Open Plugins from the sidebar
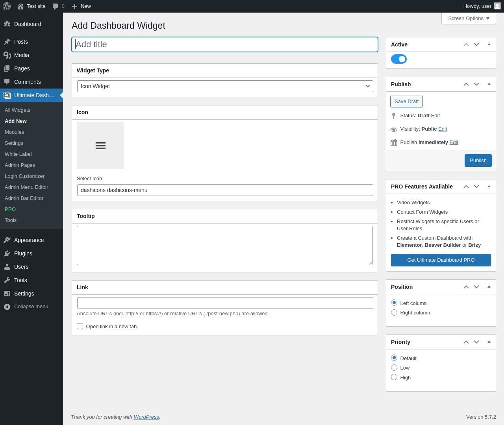The height and width of the screenshot is (425, 504). pyautogui.click(x=23, y=253)
